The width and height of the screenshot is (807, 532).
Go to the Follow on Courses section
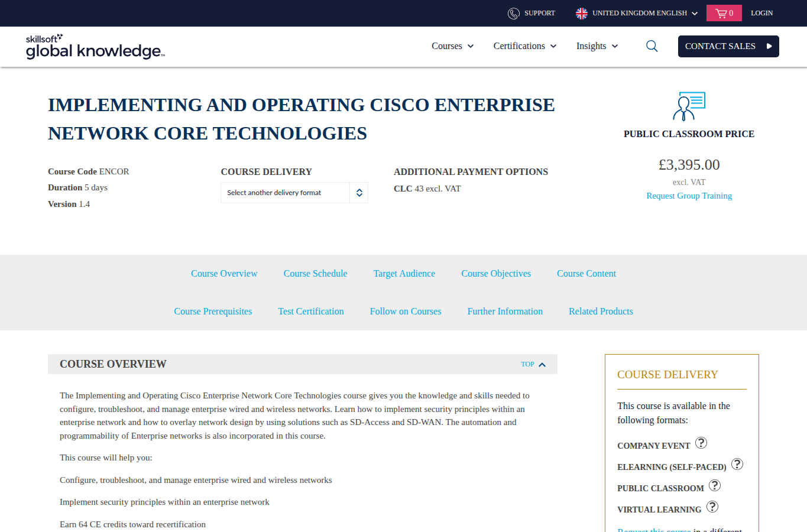click(406, 312)
